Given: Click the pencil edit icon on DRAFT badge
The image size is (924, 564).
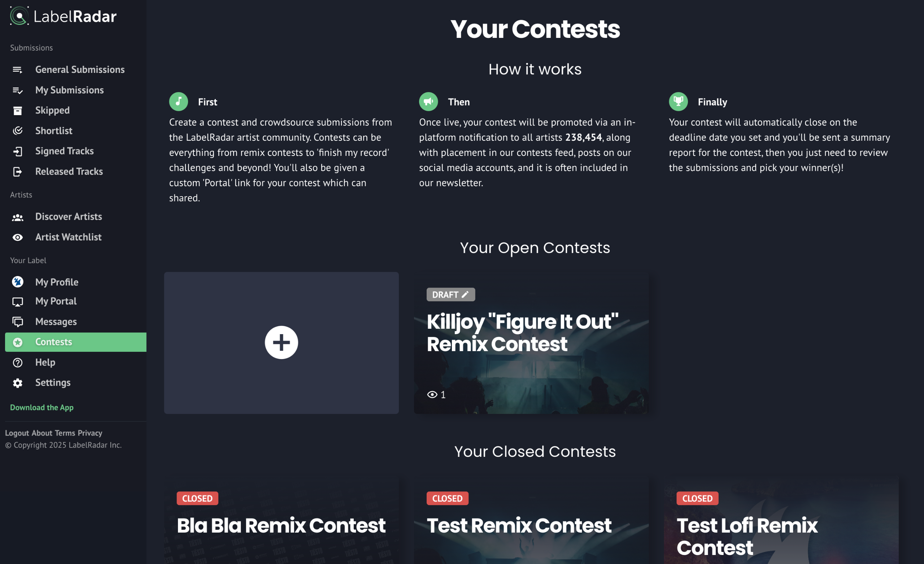Looking at the screenshot, I should point(465,294).
